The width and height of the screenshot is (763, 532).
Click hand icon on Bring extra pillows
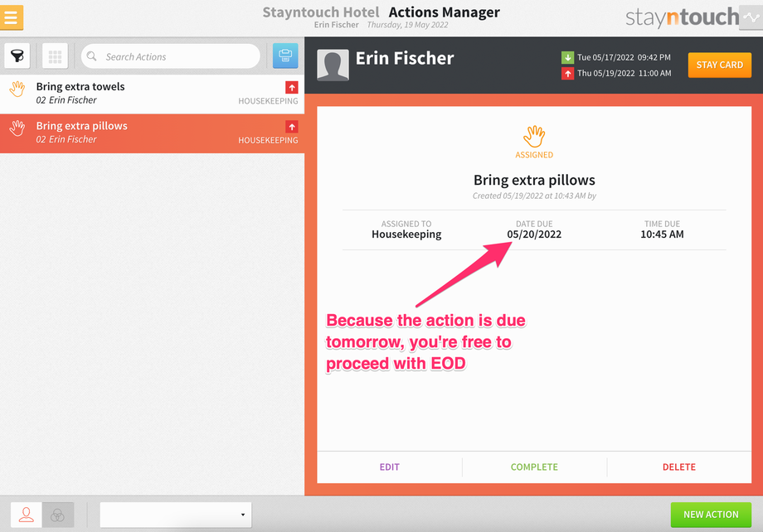[17, 128]
